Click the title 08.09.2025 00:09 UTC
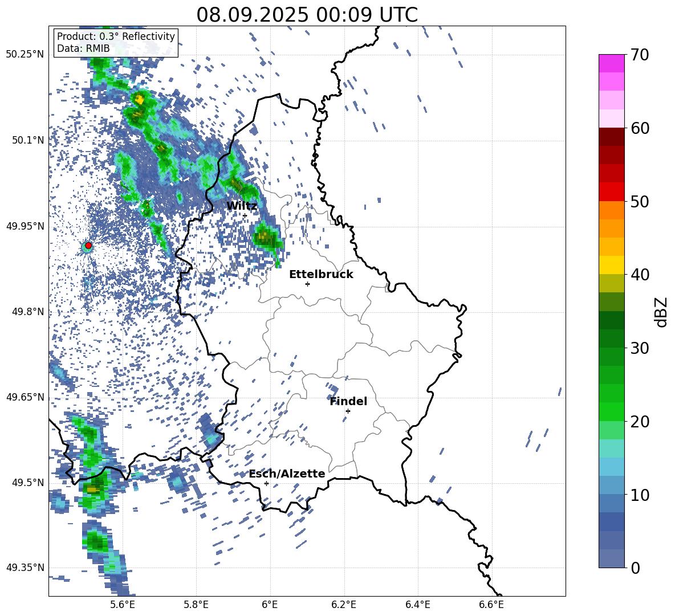Screen dimensions: 675x616 click(307, 15)
